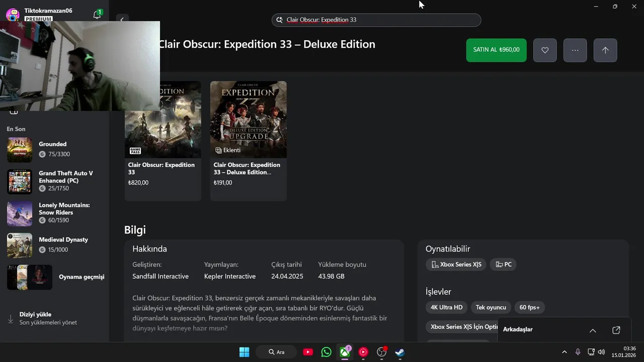Click the PC platform tag
Image resolution: width=644 pixels, height=362 pixels.
point(503,264)
